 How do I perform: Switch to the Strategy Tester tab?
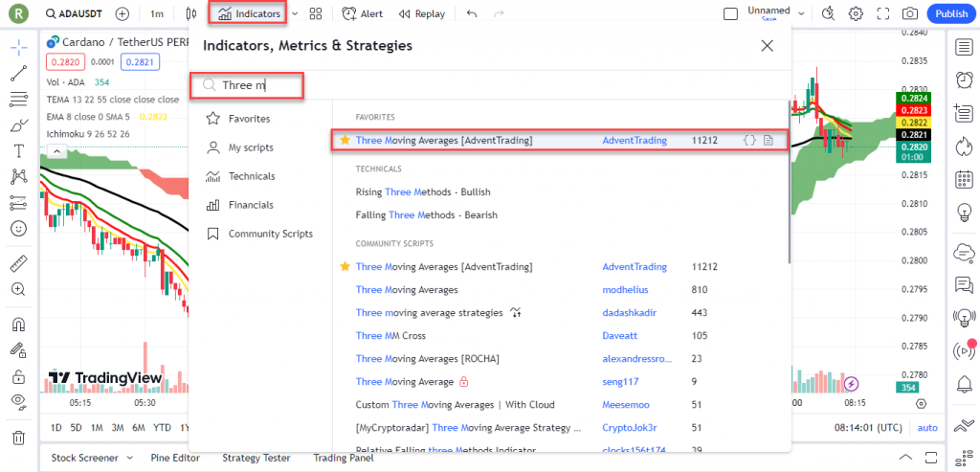(x=256, y=458)
